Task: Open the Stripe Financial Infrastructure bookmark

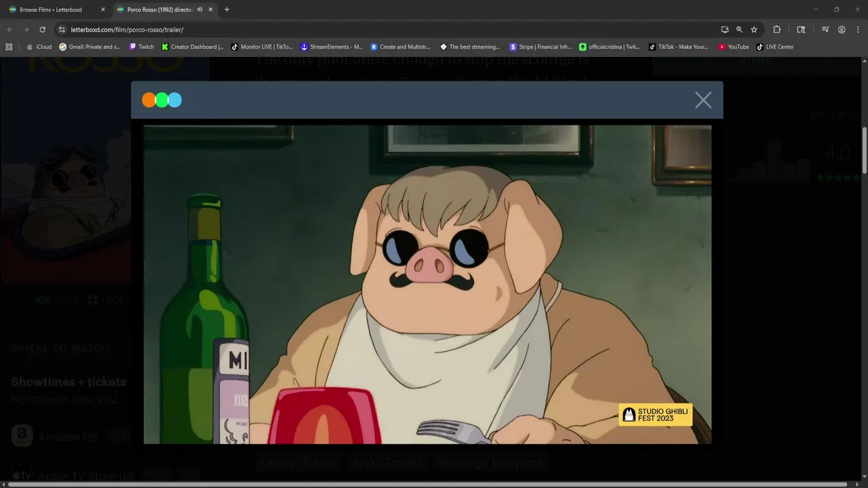Action: click(x=540, y=47)
